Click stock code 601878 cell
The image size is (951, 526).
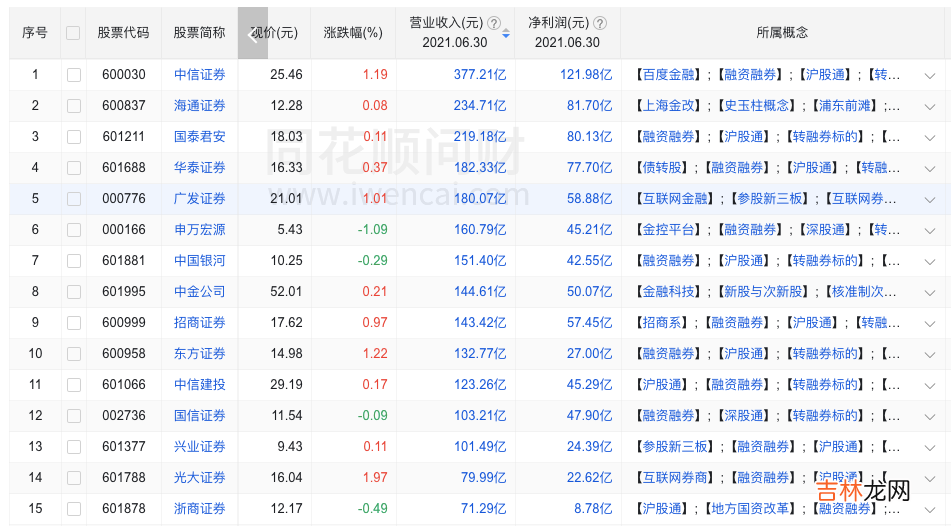click(123, 509)
